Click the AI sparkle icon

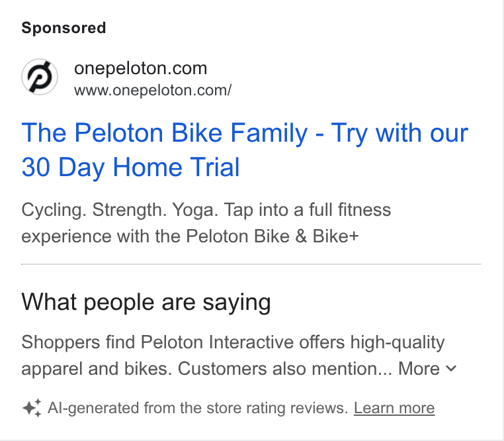[32, 408]
